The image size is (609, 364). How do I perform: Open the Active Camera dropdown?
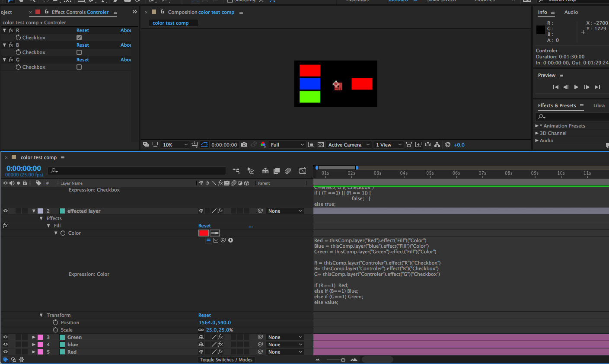coord(349,145)
